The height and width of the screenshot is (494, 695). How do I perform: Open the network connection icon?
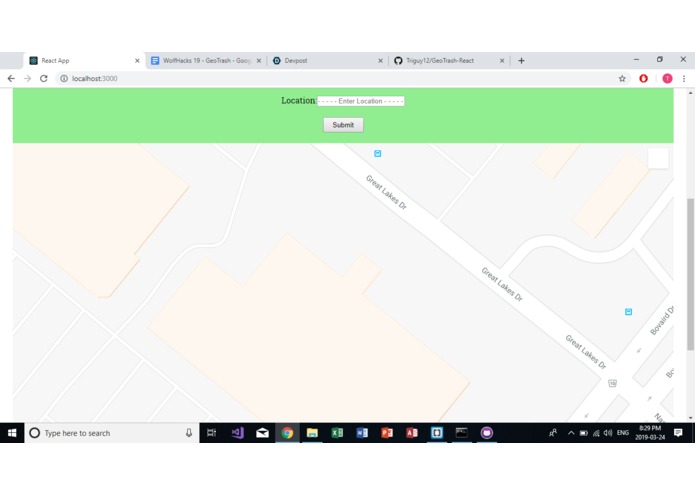tap(596, 433)
